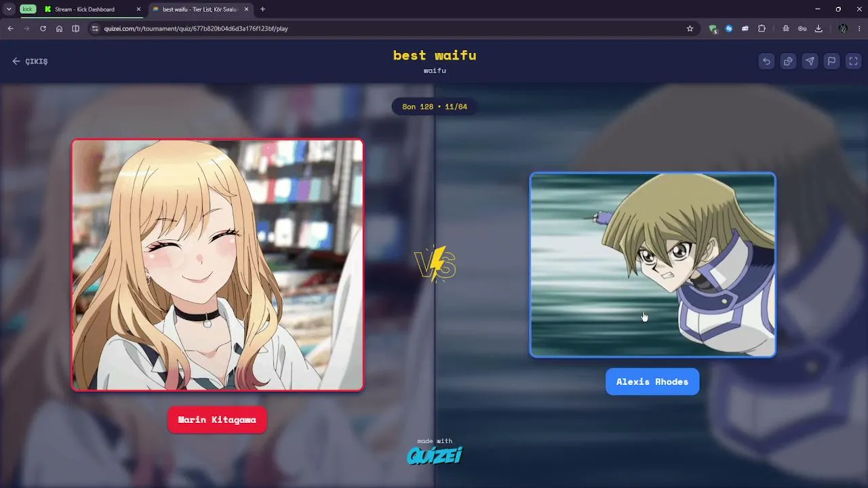Click the ÇIKIŞ exit link
The width and height of the screenshot is (868, 488).
[x=30, y=61]
